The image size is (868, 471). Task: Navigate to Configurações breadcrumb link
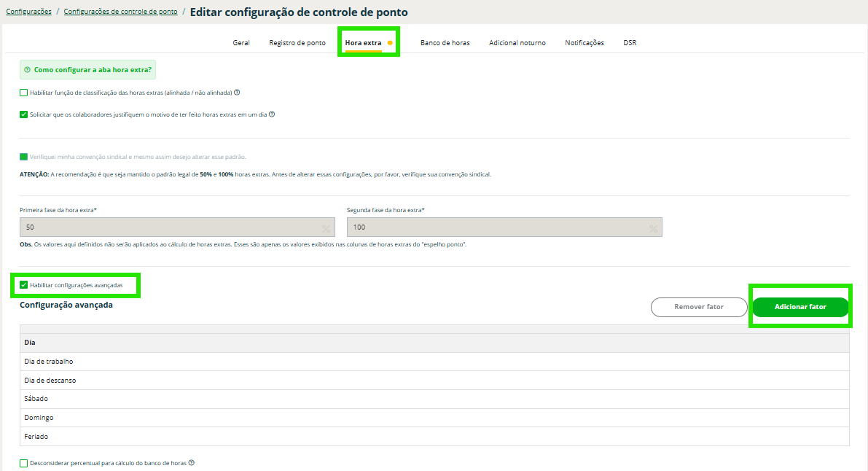28,12
